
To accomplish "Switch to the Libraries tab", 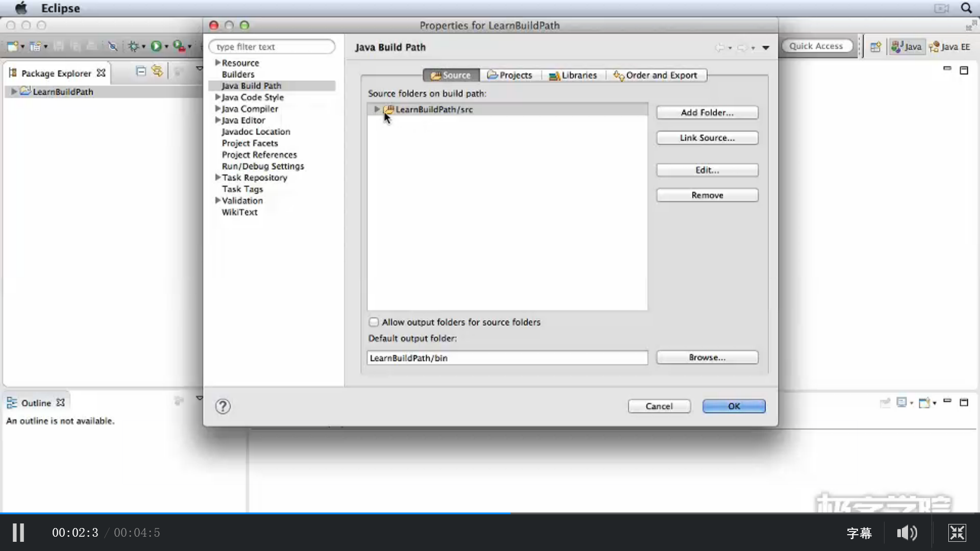I will [x=573, y=75].
